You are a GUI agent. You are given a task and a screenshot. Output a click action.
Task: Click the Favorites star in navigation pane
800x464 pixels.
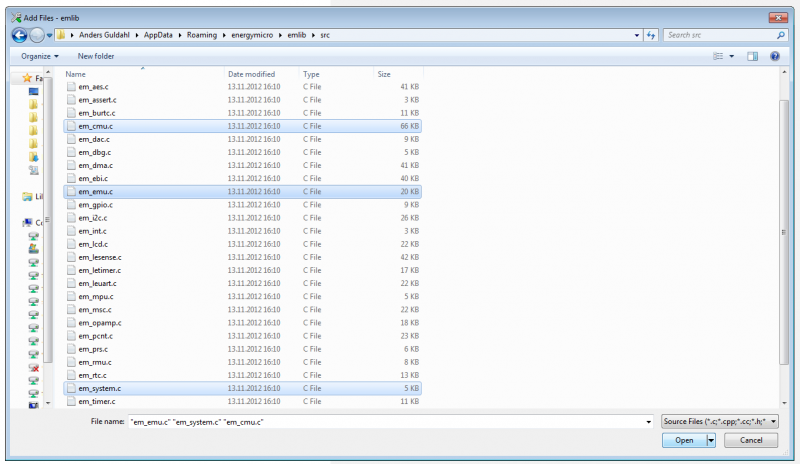point(28,78)
